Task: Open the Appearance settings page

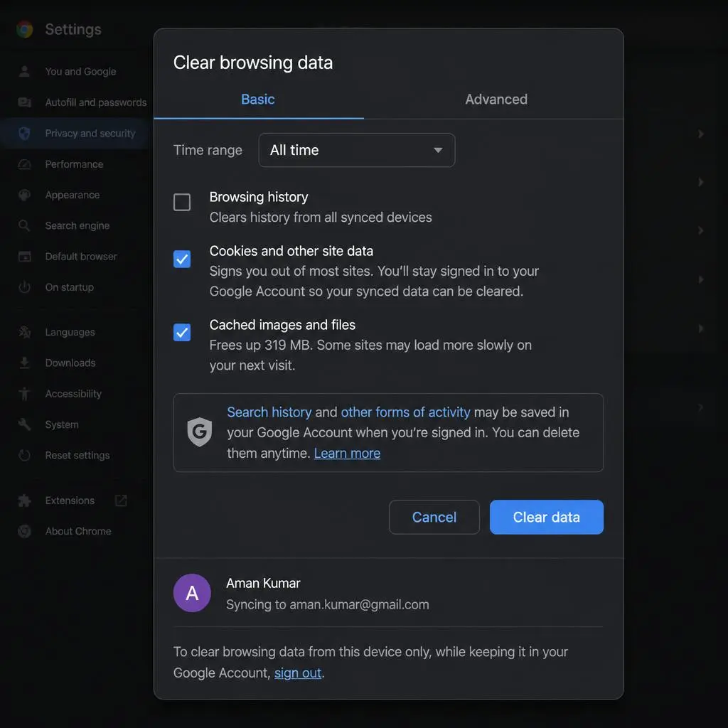Action: coord(73,195)
